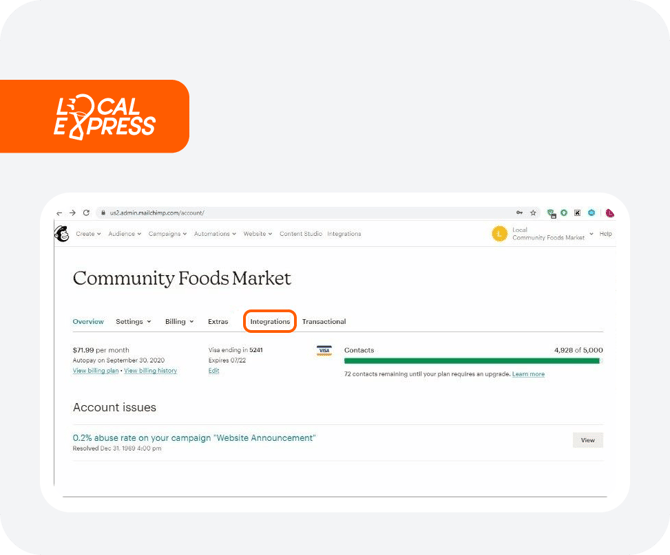Screen dimensions: 670x555
Task: Expand the Create dropdown menu
Action: [x=88, y=234]
